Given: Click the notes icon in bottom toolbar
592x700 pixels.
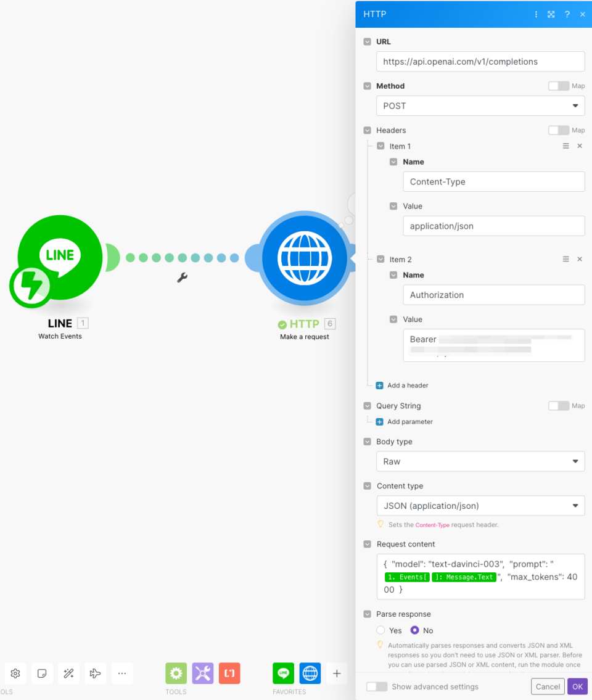Looking at the screenshot, I should (42, 673).
